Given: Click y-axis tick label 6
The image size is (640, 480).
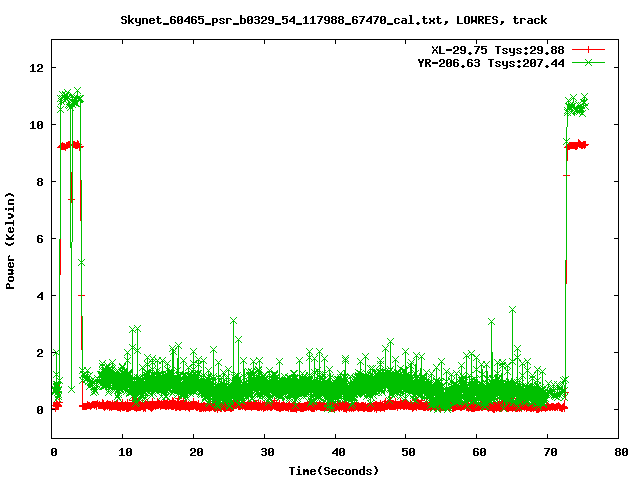Looking at the screenshot, I should pyautogui.click(x=40, y=239).
